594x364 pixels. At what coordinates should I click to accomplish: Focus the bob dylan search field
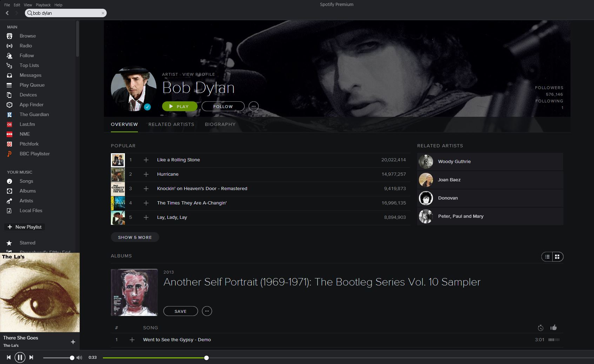(66, 13)
